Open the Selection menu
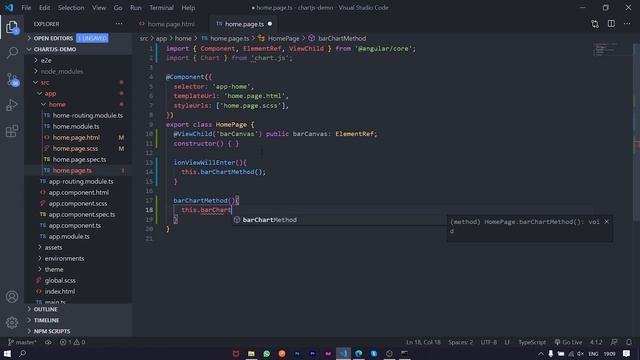Viewport: 640px width, 360px height. point(71,8)
